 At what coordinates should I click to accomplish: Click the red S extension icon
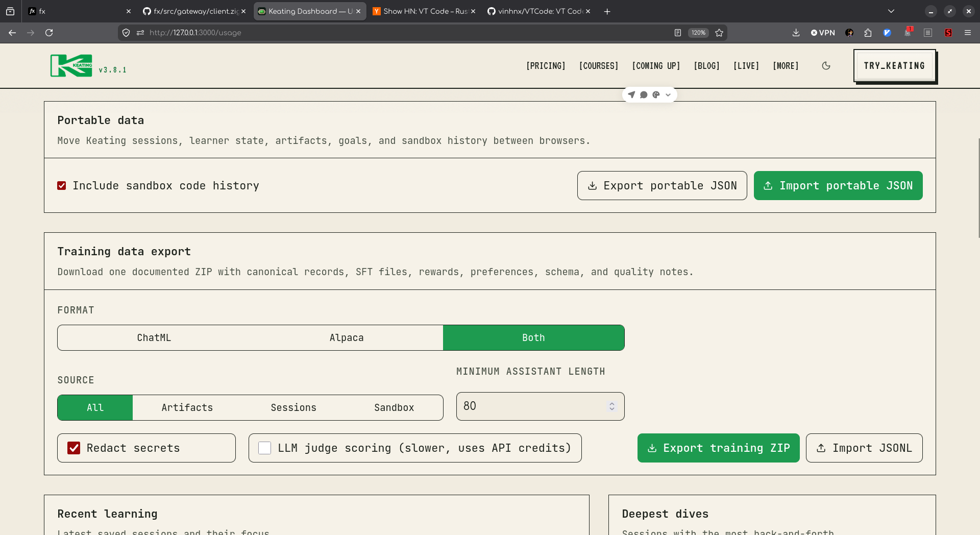[x=948, y=33]
